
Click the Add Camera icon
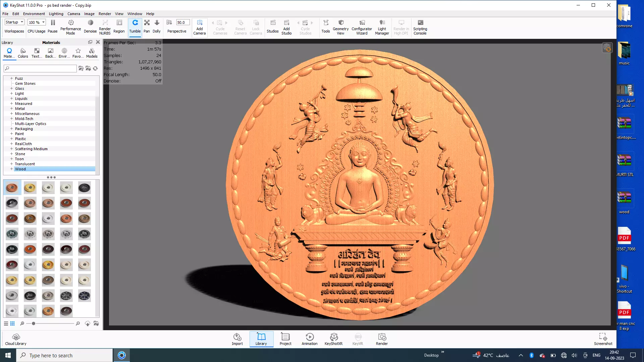[x=199, y=26]
